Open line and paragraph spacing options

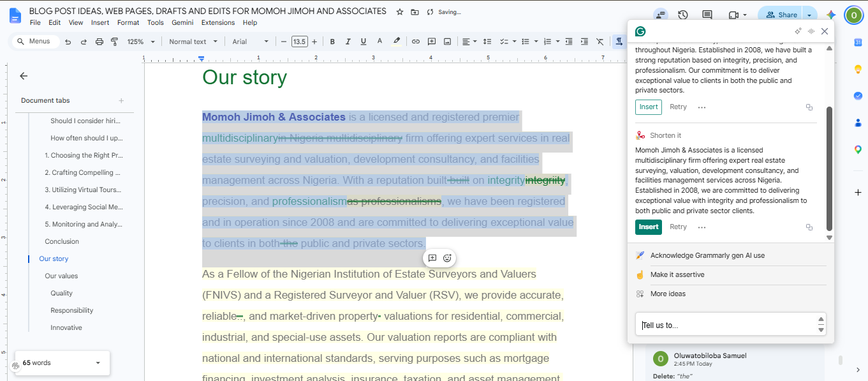(487, 41)
